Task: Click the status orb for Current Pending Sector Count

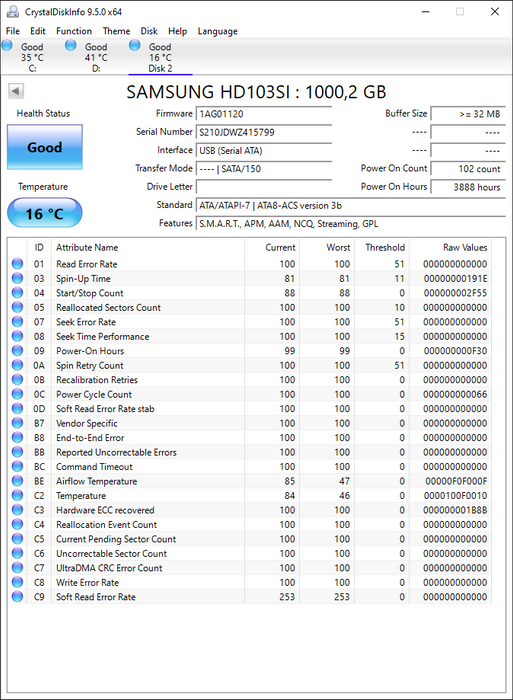Action: (x=17, y=539)
